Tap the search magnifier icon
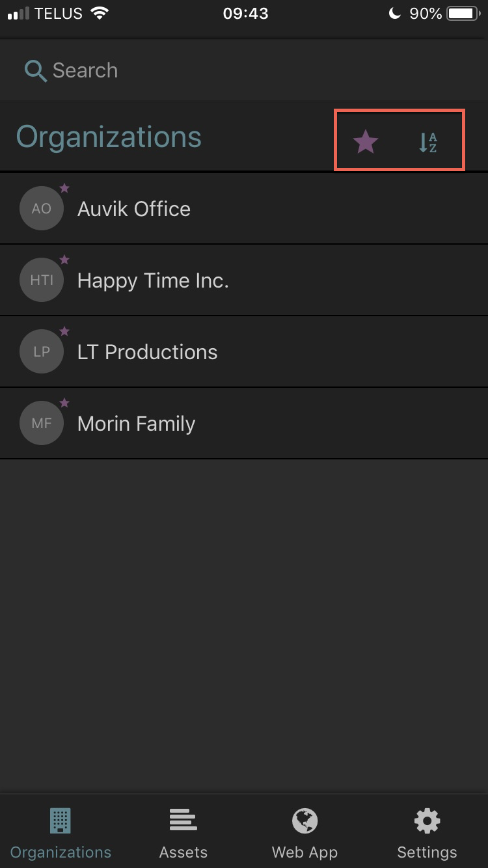The image size is (488, 868). pyautogui.click(x=35, y=71)
